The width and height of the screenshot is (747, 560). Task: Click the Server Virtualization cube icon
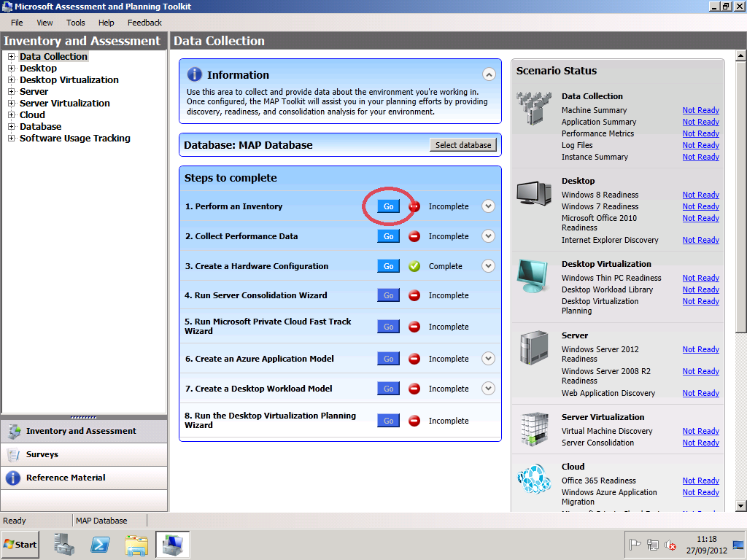(x=534, y=429)
